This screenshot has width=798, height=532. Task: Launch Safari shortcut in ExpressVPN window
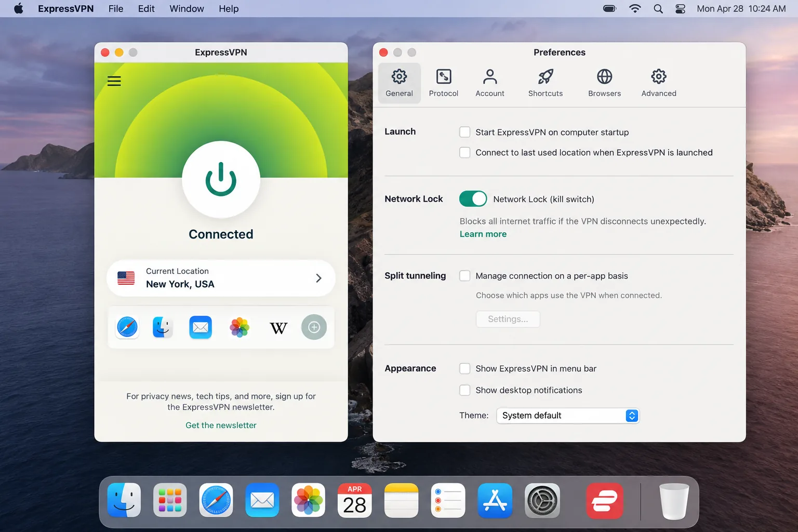pyautogui.click(x=127, y=327)
